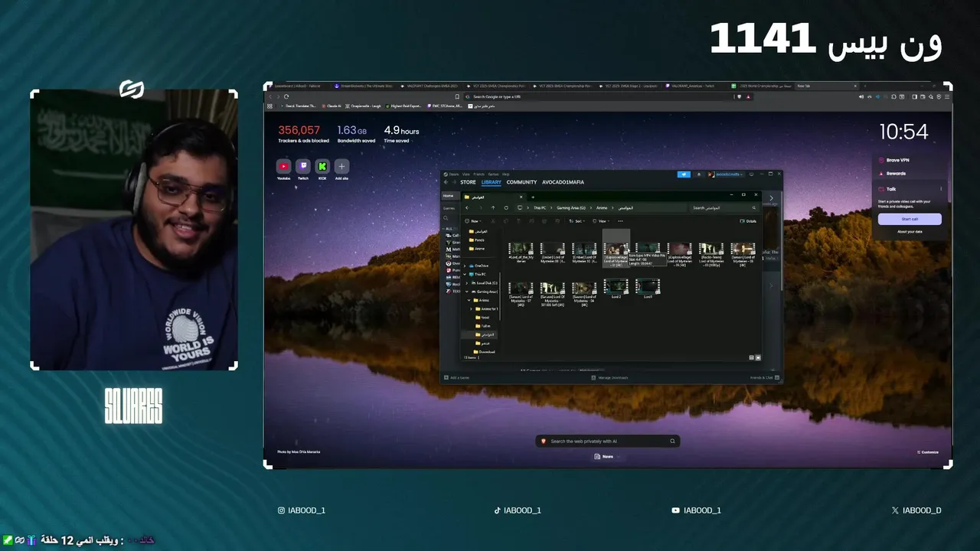
Task: Open the Twitch shortcut tile
Action: [303, 166]
